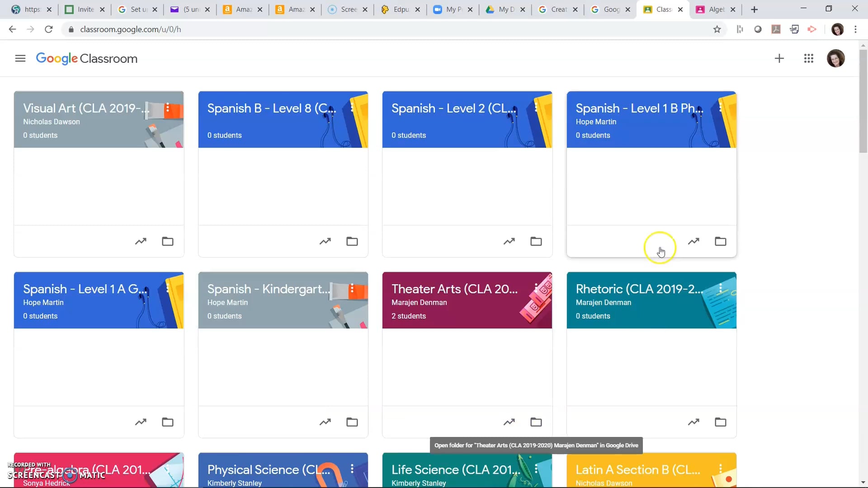868x488 pixels.
Task: Open Rhetoric (CLA 2019-2...) class
Action: (x=639, y=289)
